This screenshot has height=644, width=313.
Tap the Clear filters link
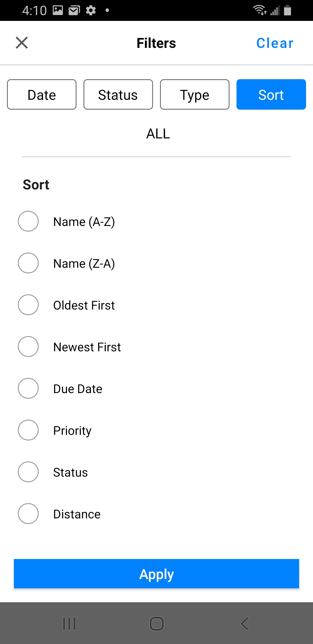(x=274, y=43)
